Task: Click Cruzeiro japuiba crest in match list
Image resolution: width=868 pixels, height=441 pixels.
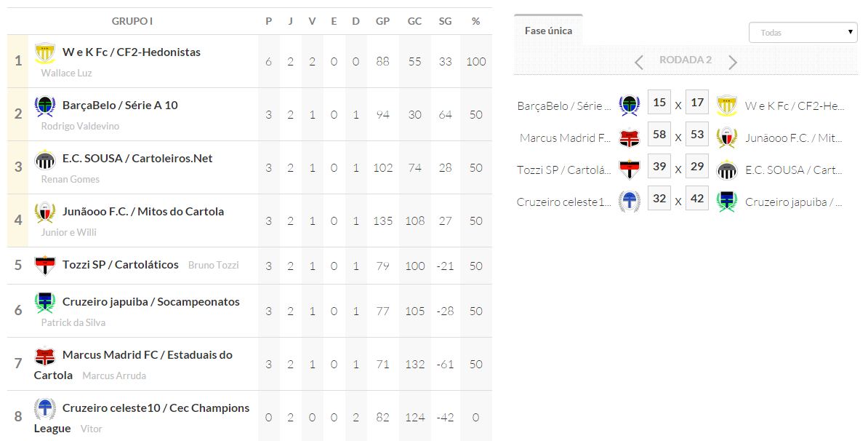Action: [726, 202]
